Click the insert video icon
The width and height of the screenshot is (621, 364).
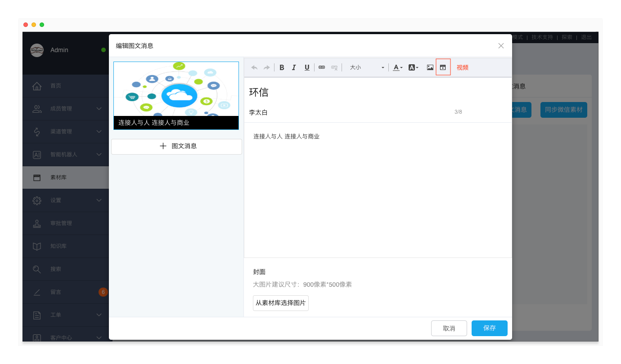pos(443,67)
